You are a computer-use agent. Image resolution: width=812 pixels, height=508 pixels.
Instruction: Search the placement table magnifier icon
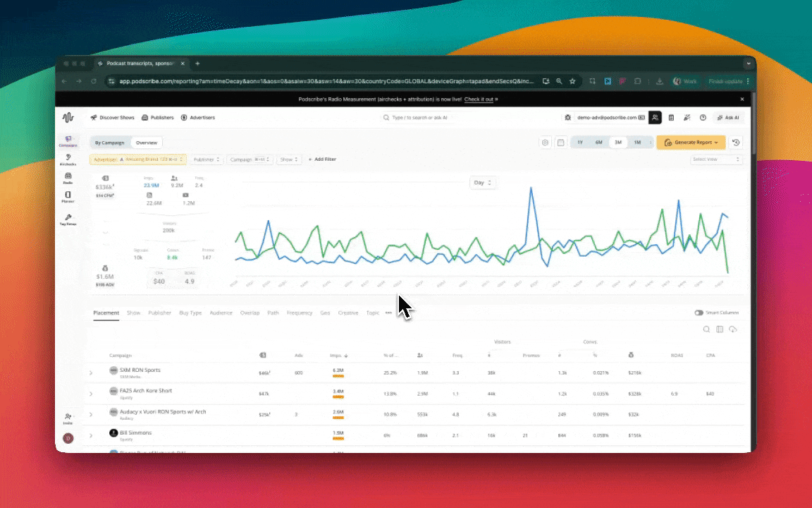(x=706, y=329)
